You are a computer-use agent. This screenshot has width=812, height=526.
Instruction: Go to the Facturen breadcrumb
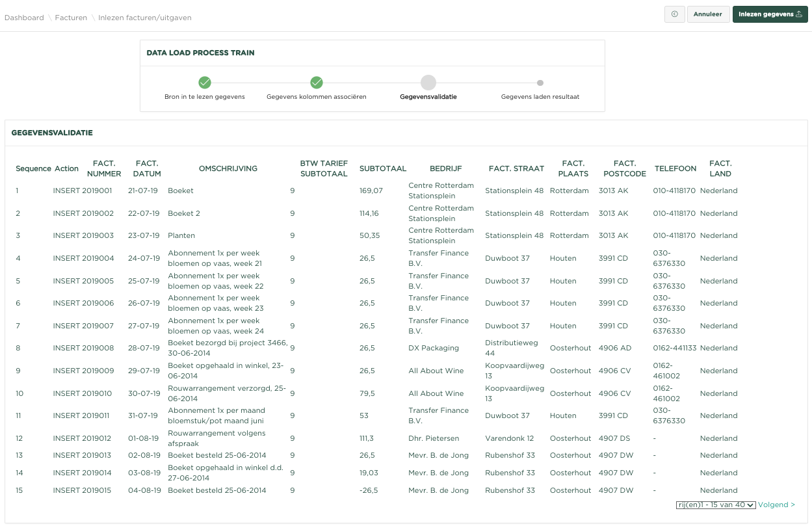tap(71, 18)
